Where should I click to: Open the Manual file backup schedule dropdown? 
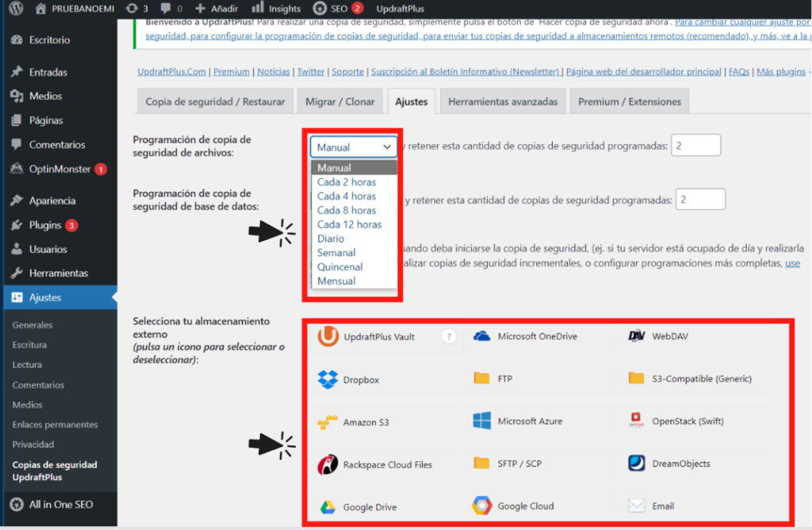tap(354, 147)
